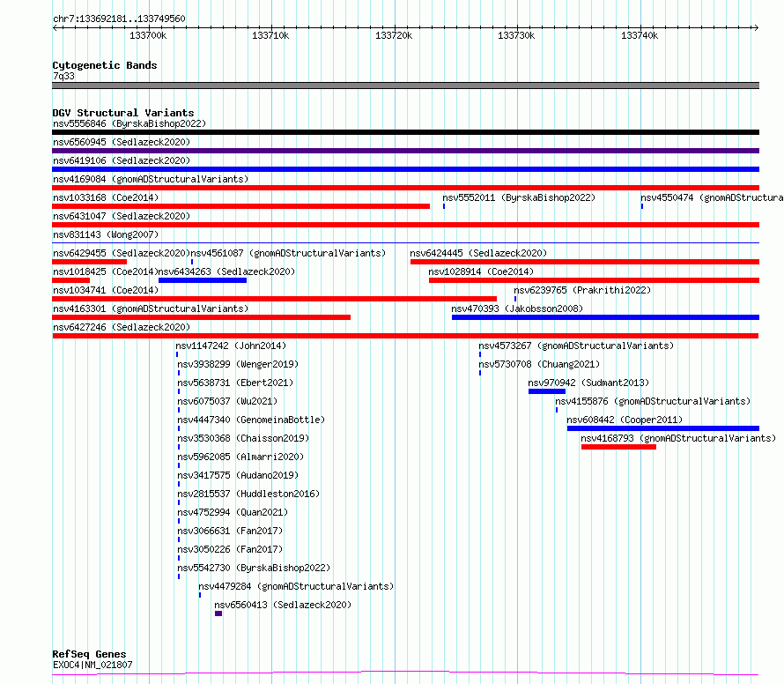Select nsv6431047 (Sedlazeck2020) label

point(122,216)
